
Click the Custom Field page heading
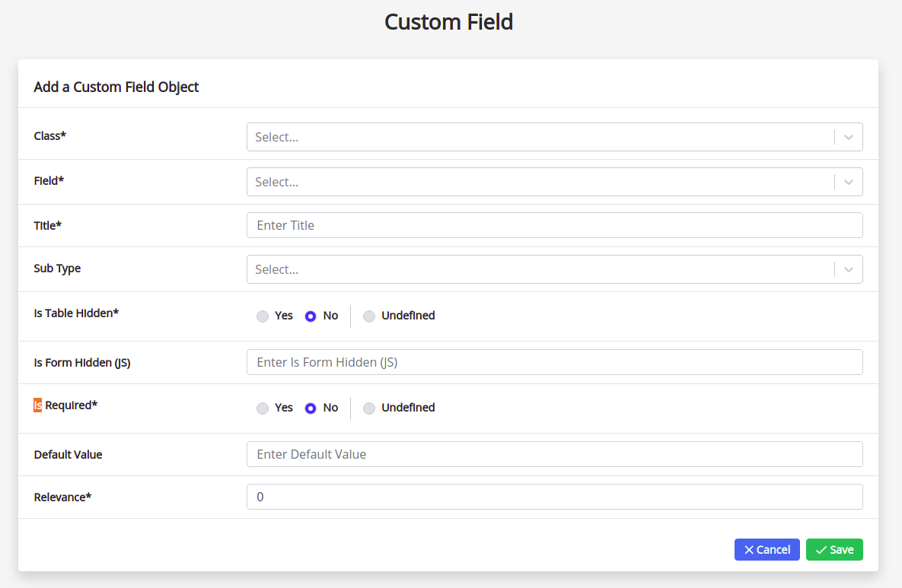(x=448, y=22)
